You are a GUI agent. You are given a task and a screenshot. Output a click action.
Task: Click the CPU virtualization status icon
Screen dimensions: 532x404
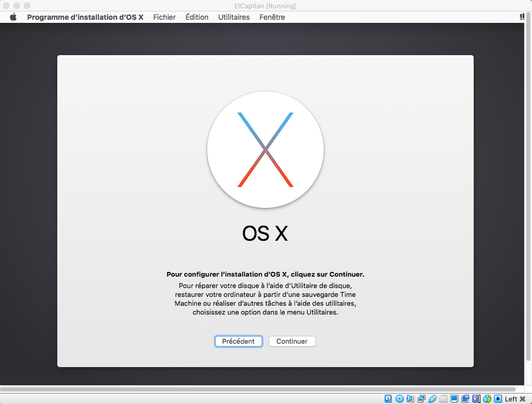476,399
